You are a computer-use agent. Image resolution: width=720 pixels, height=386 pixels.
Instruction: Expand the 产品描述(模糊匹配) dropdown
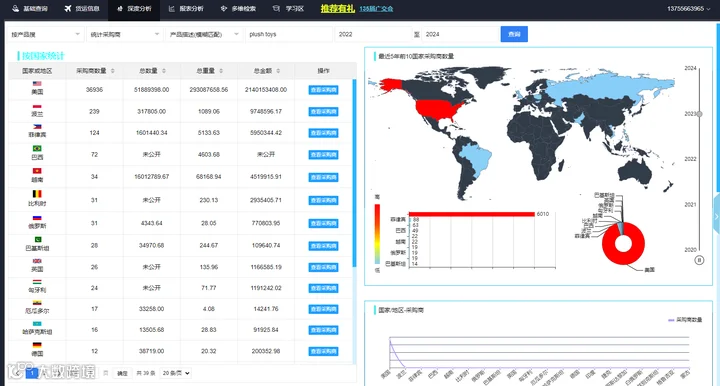[204, 34]
